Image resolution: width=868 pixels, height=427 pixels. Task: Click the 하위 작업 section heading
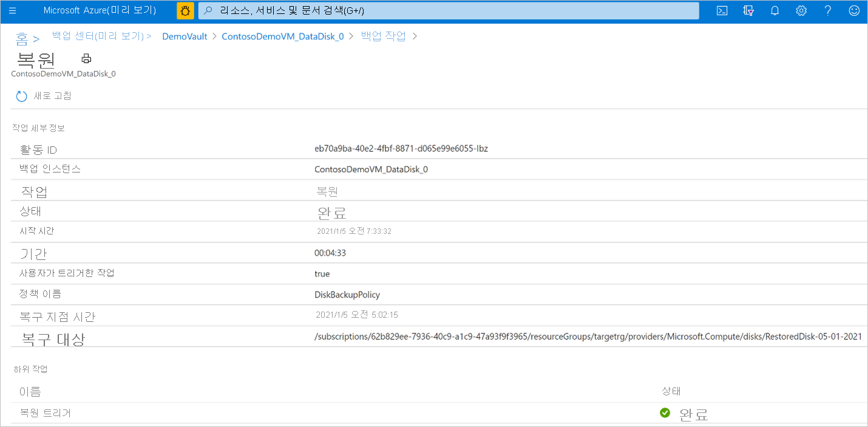tap(30, 369)
